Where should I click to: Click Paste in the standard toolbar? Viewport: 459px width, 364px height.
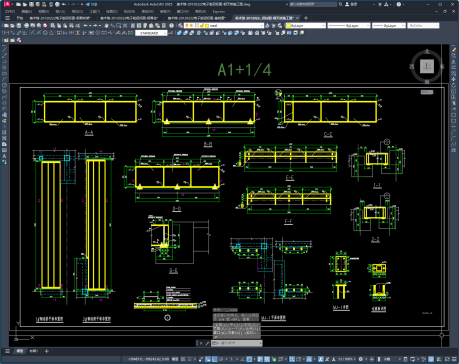pos(65,25)
